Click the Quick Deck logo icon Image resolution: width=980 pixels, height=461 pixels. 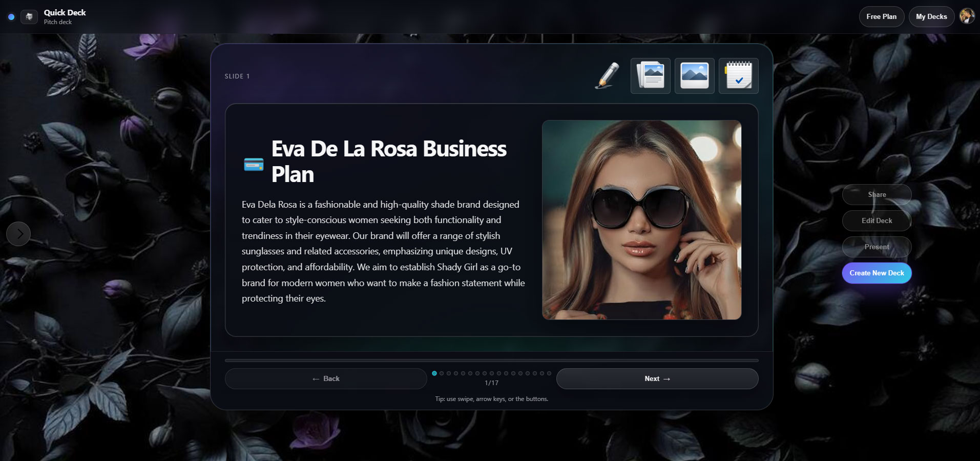(x=29, y=17)
